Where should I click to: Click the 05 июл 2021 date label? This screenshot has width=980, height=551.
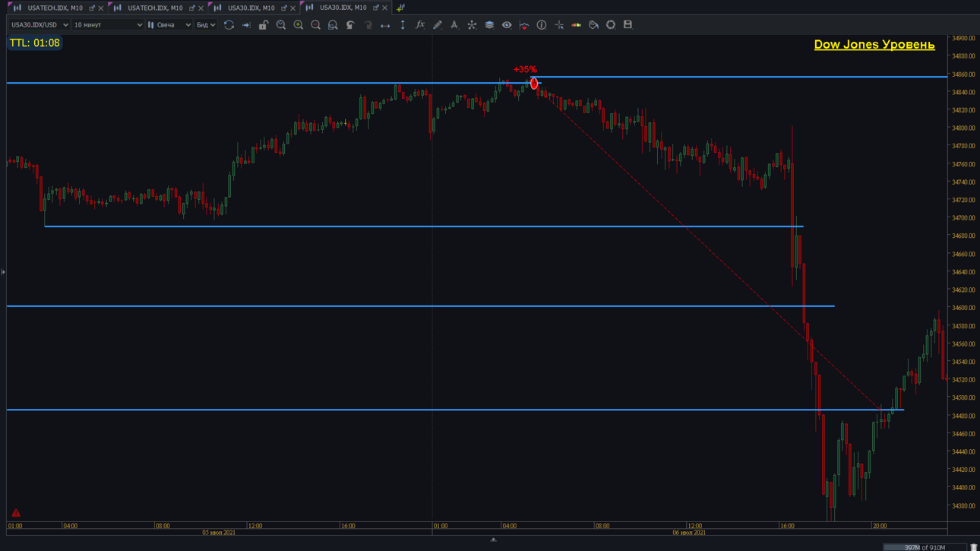219,533
